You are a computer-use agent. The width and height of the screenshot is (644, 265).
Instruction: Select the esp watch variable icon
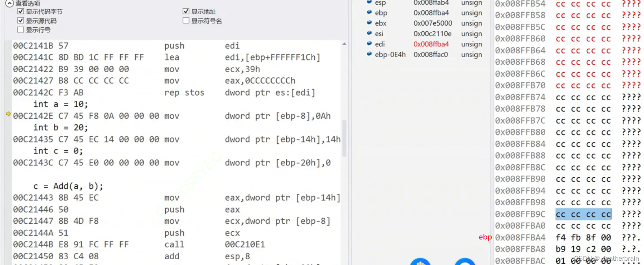coord(369,2)
